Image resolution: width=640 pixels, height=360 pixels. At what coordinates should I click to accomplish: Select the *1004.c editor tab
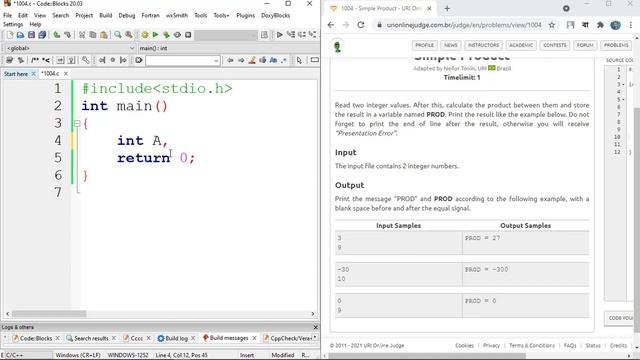pyautogui.click(x=50, y=74)
